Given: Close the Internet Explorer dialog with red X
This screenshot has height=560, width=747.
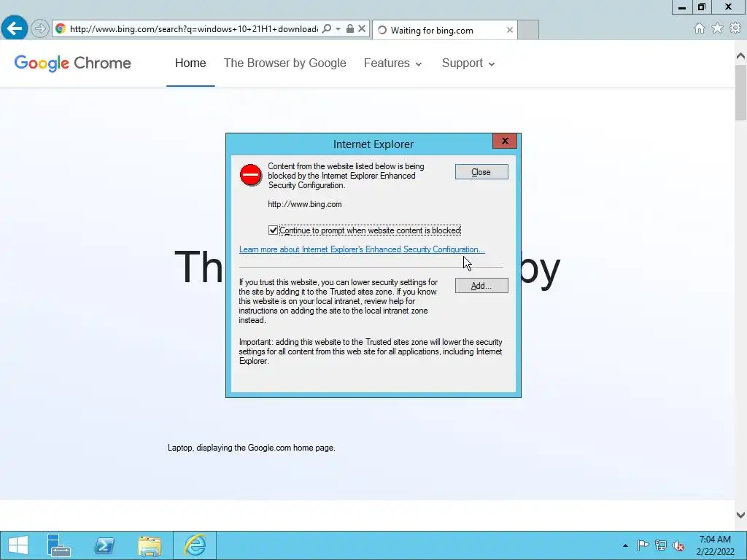Looking at the screenshot, I should pyautogui.click(x=505, y=141).
